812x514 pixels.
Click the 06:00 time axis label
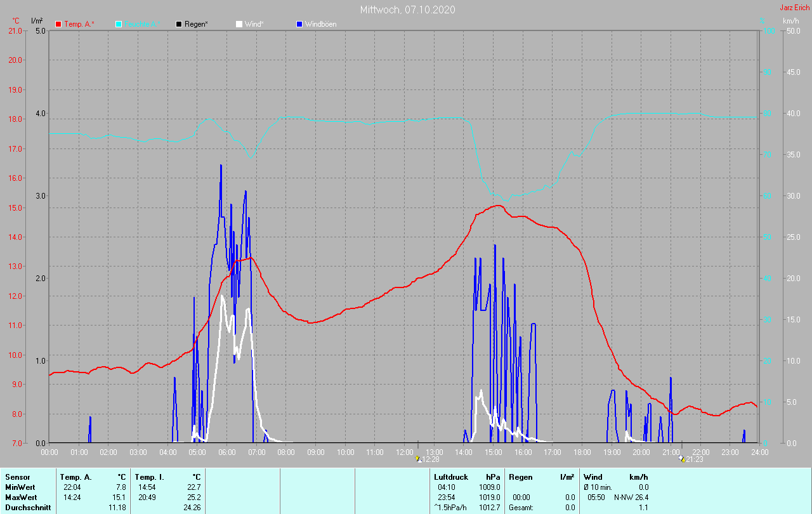click(226, 452)
